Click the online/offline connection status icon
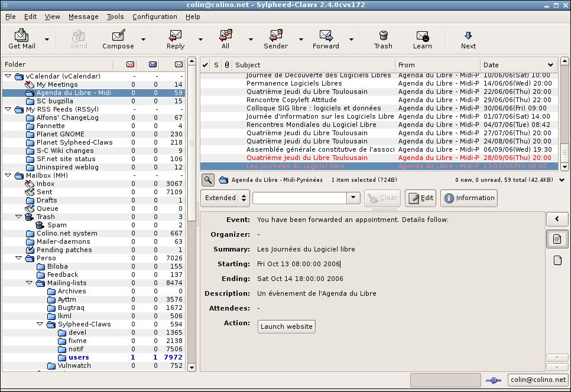Screen dimensions: 571x392 (x=494, y=380)
